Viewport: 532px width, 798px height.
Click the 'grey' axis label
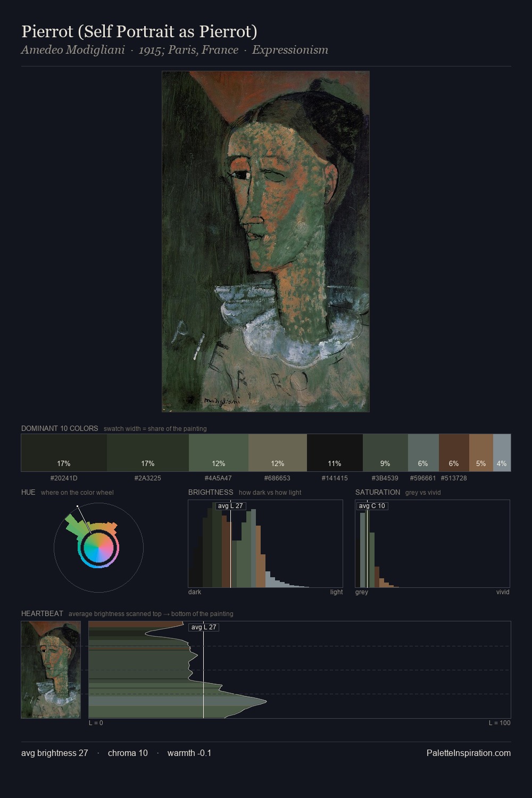(x=362, y=592)
